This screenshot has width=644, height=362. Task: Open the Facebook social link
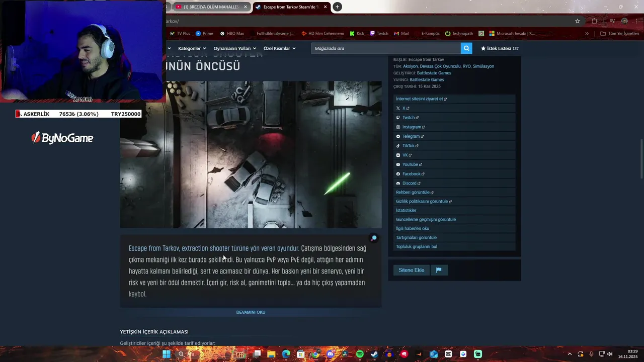tap(454, 174)
